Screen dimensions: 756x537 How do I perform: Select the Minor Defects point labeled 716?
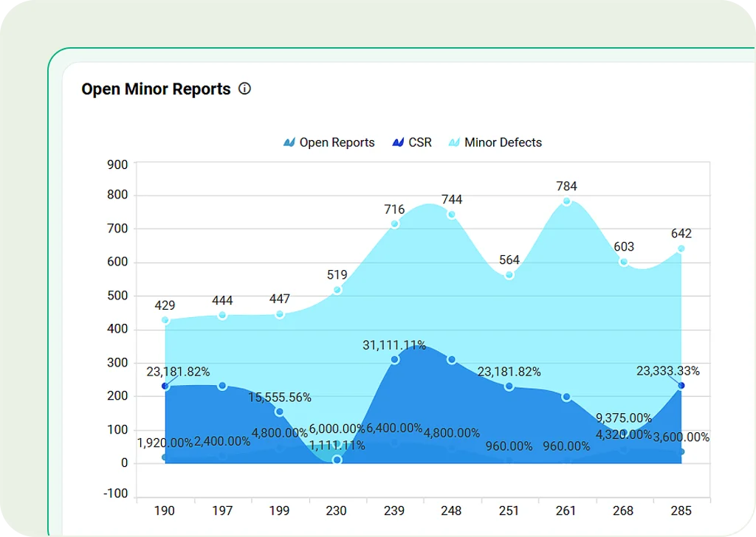point(395,224)
